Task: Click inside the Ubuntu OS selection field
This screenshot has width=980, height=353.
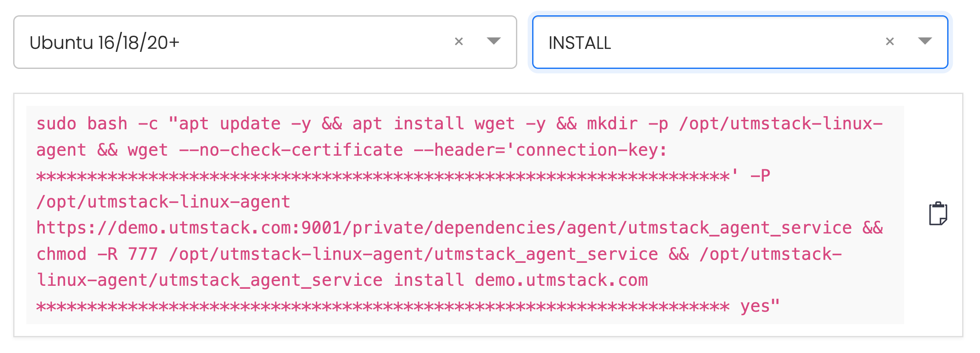Action: click(x=213, y=41)
